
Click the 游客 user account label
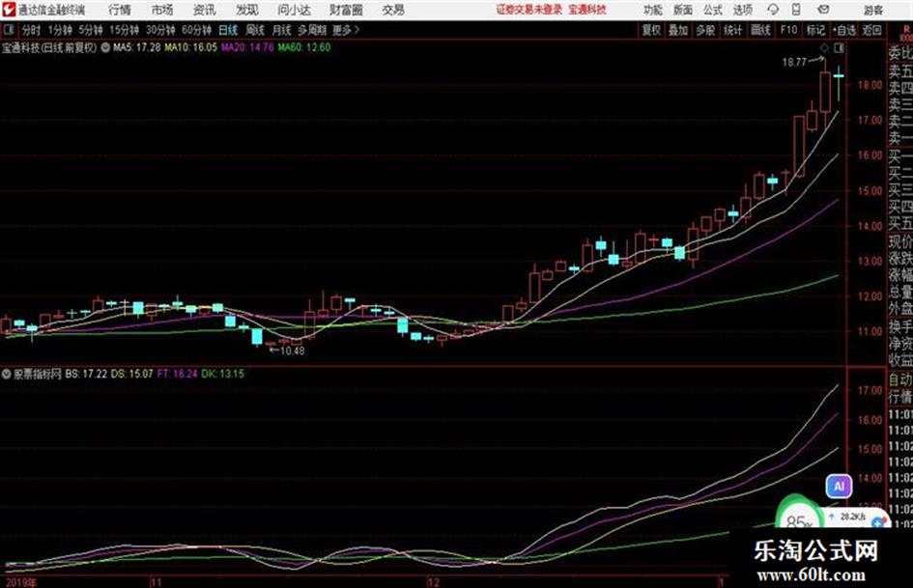pyautogui.click(x=872, y=10)
